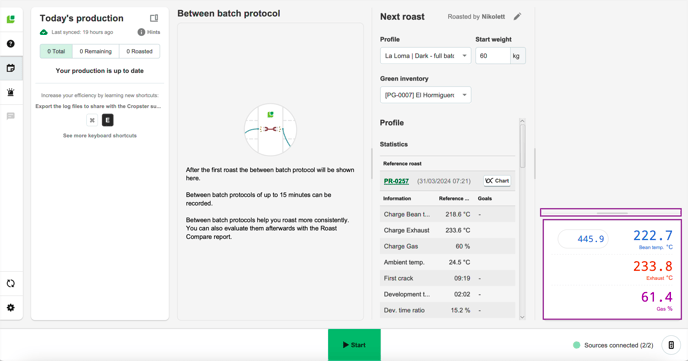The height and width of the screenshot is (361, 688).
Task: Click scrollbar down arrow in profile panel
Action: (522, 317)
